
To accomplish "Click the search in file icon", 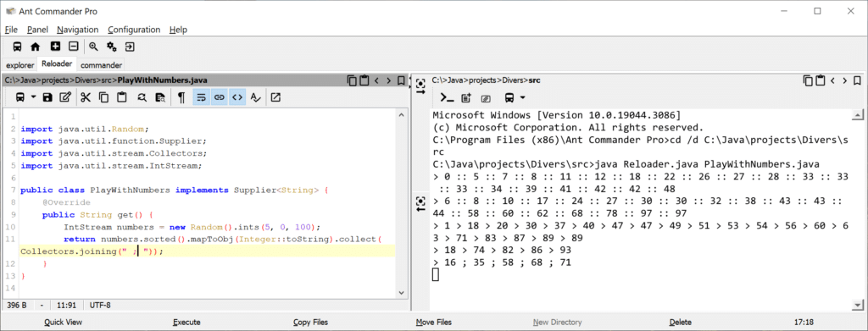I will [160, 98].
